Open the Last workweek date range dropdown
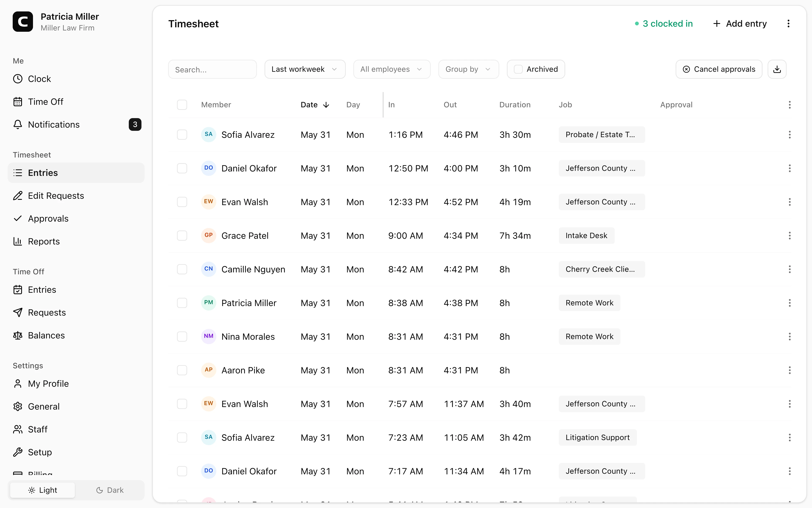The image size is (812, 508). click(x=305, y=69)
